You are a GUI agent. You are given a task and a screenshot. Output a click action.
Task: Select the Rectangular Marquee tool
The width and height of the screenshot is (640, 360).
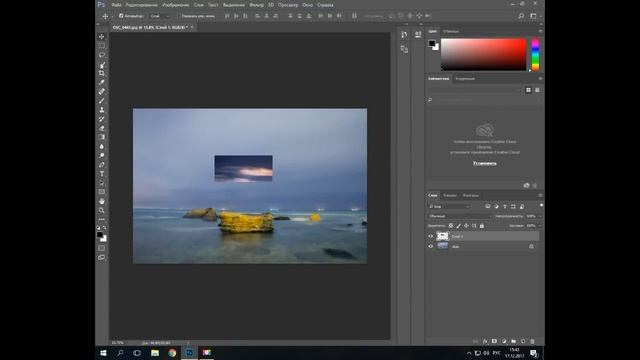[102, 46]
